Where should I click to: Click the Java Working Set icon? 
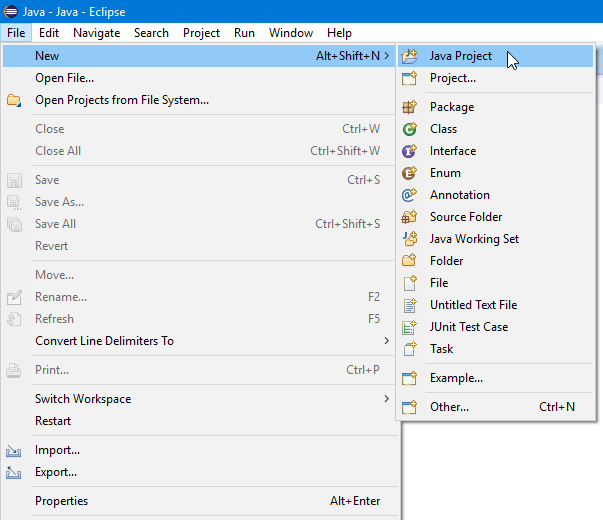point(409,239)
